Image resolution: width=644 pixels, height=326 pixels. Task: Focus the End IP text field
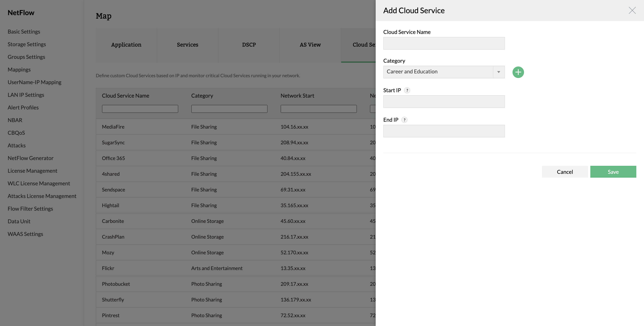tap(444, 131)
